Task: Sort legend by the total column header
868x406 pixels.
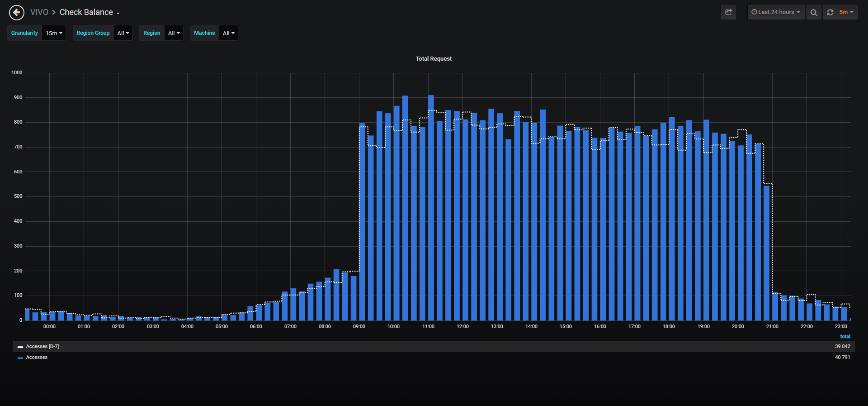Action: pyautogui.click(x=845, y=337)
